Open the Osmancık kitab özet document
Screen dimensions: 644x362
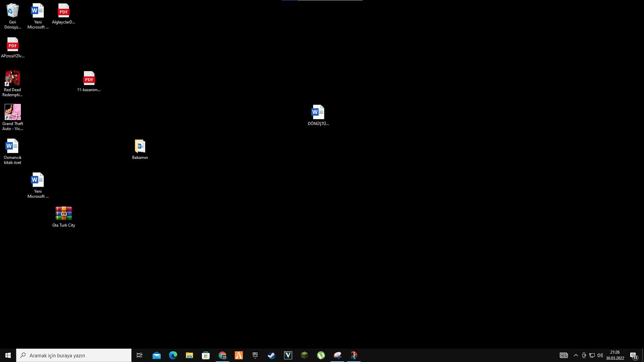pos(12,145)
